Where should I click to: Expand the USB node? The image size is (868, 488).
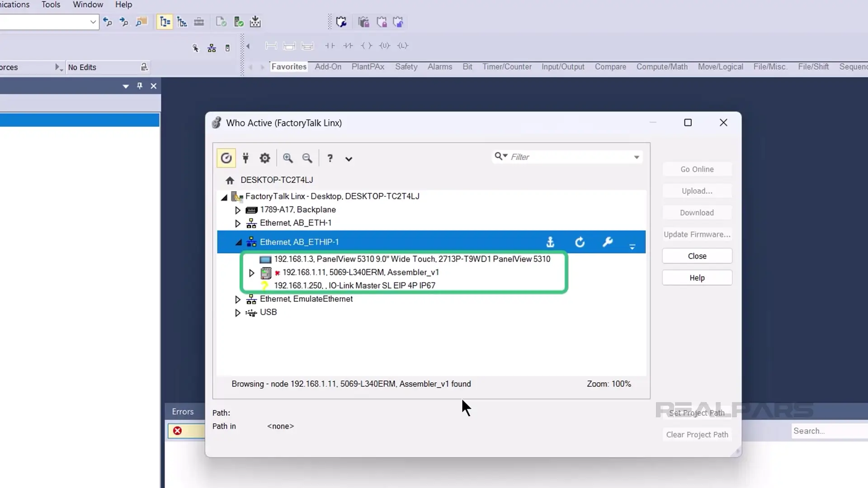[x=237, y=313]
